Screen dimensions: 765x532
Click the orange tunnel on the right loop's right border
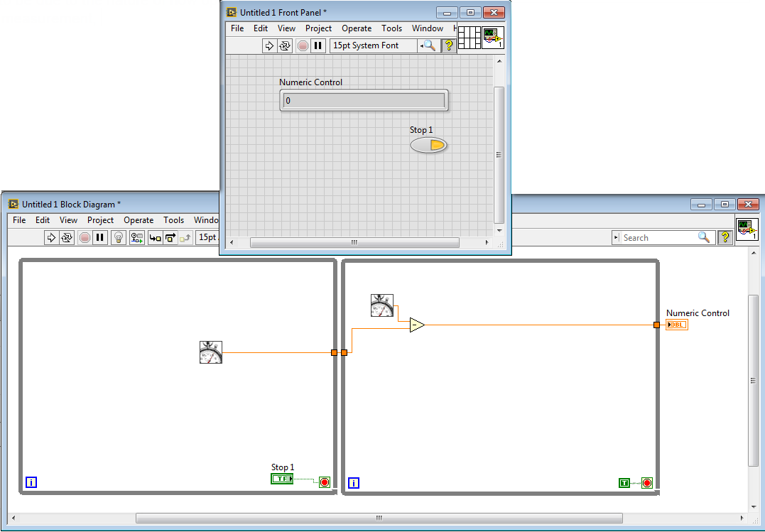coord(657,325)
